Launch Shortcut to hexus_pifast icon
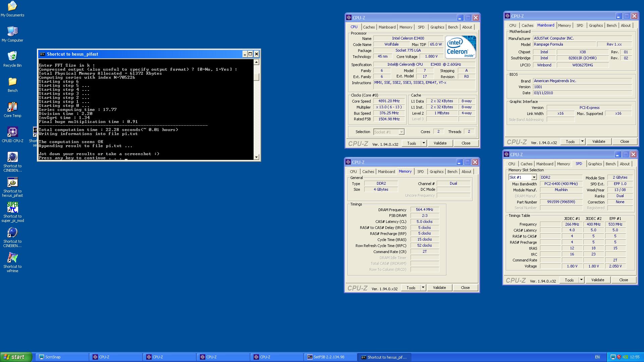 (x=12, y=187)
